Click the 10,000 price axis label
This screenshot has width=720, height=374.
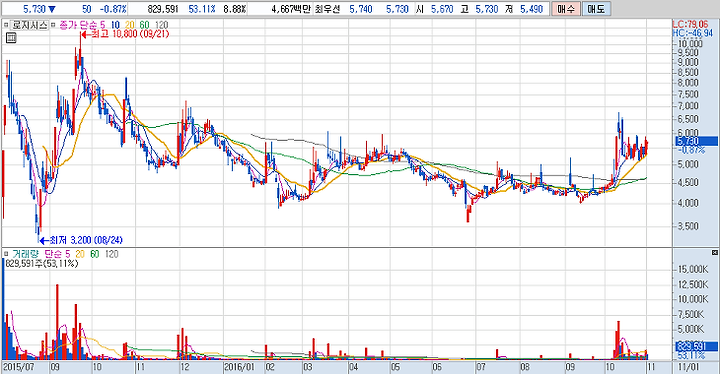pos(690,44)
